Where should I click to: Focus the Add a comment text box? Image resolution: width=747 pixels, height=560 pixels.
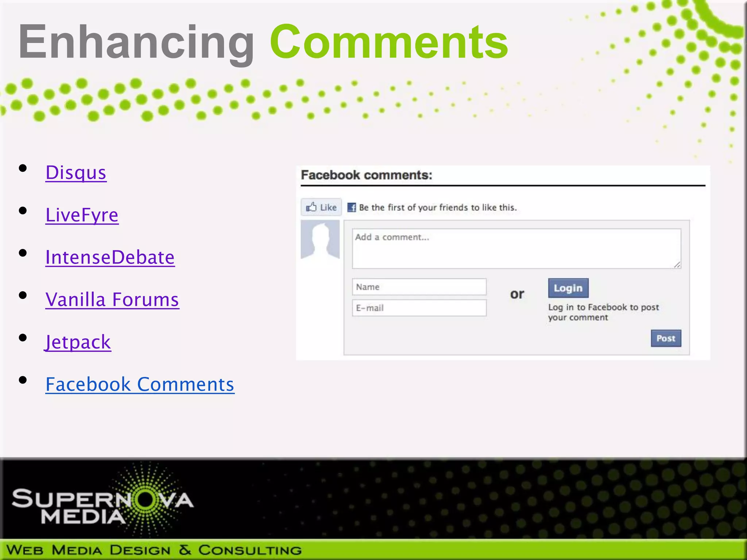click(516, 249)
